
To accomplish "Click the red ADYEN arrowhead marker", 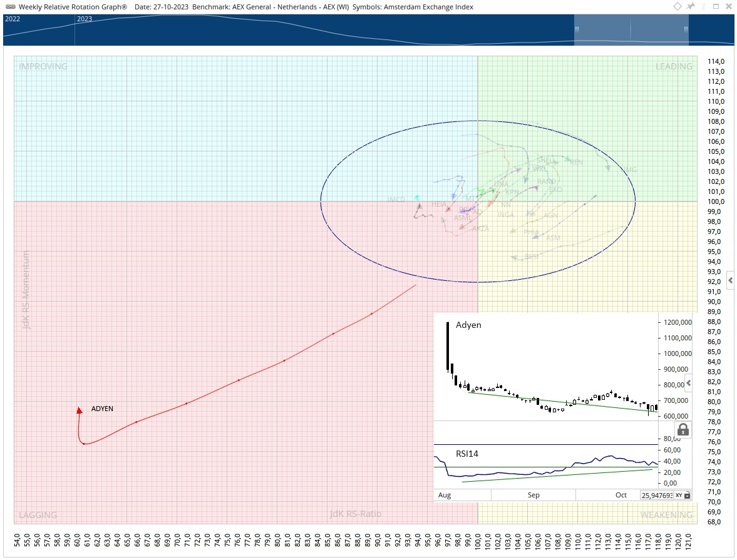I will (x=79, y=410).
